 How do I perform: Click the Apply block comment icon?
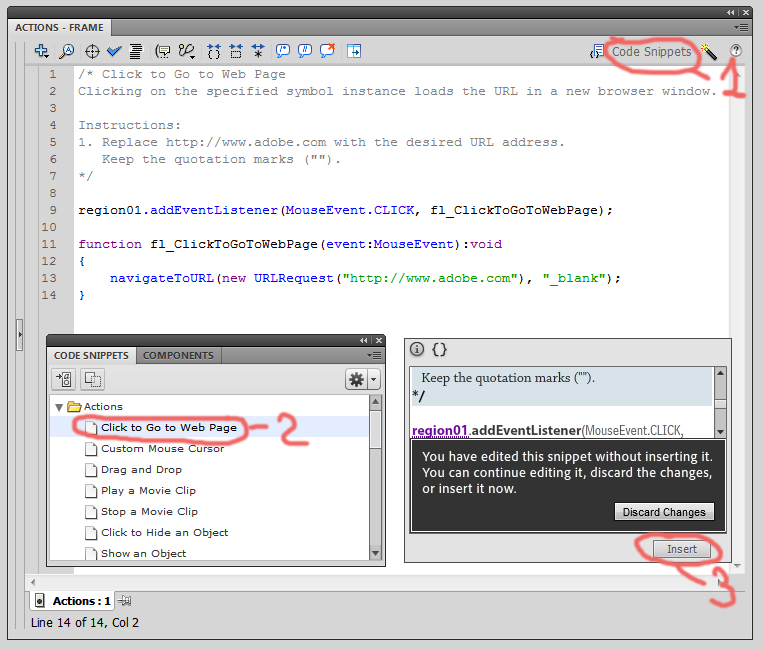(x=283, y=51)
